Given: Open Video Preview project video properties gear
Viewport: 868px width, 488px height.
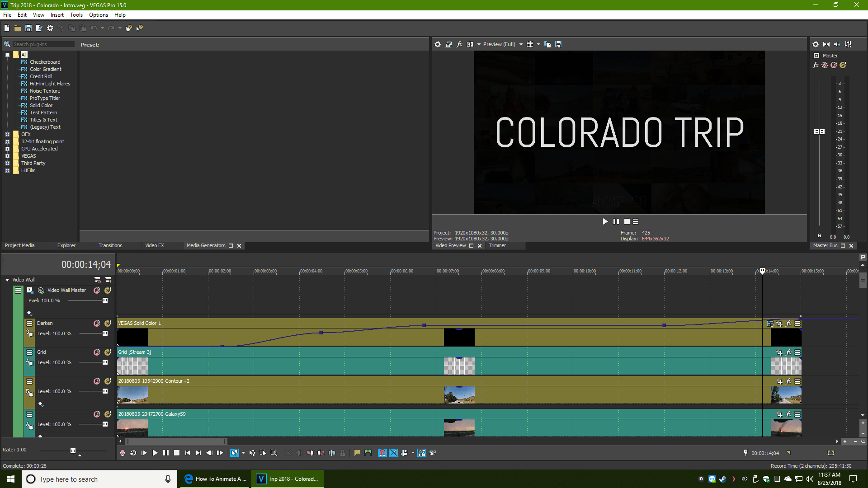Looking at the screenshot, I should pos(438,44).
